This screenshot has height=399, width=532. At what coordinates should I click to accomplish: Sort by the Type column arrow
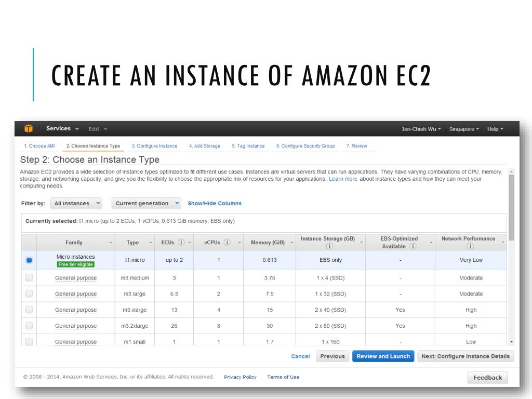click(151, 243)
